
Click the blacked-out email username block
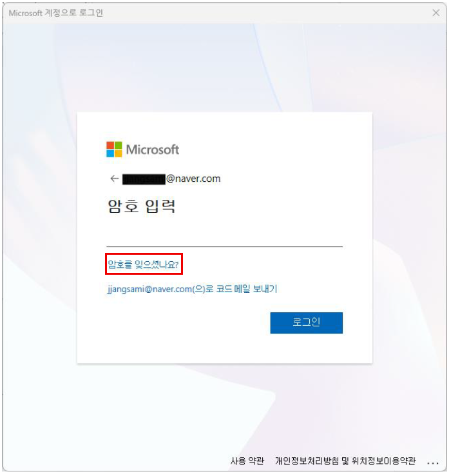[x=144, y=179]
